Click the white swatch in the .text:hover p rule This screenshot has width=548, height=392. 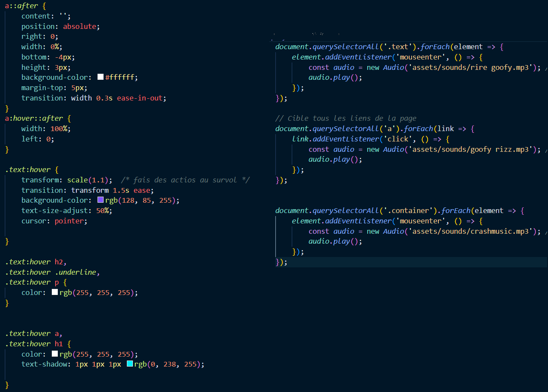tap(55, 292)
